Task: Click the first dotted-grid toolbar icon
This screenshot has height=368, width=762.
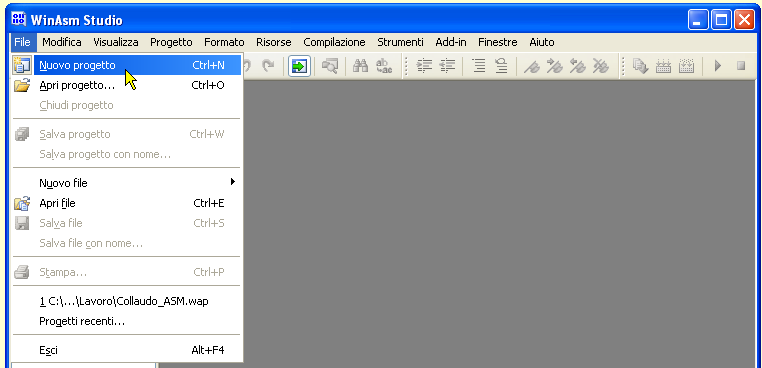Action: click(x=663, y=66)
